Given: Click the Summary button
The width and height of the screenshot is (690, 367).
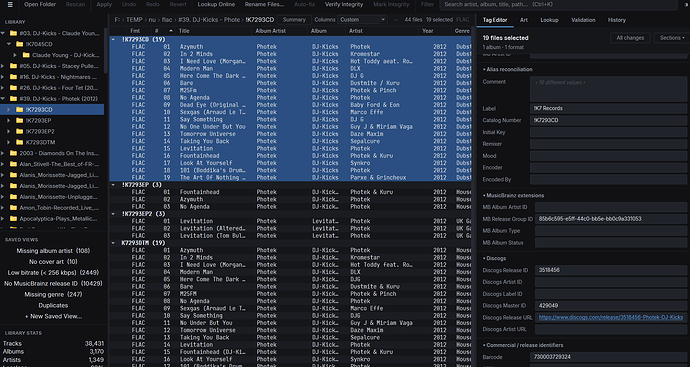Looking at the screenshot, I should click(x=294, y=20).
